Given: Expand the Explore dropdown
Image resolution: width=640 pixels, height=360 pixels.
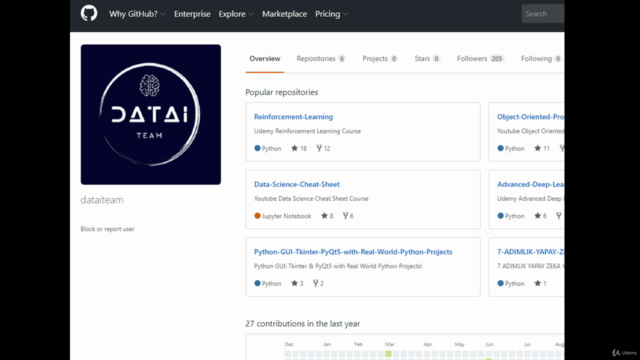Looking at the screenshot, I should click(236, 14).
